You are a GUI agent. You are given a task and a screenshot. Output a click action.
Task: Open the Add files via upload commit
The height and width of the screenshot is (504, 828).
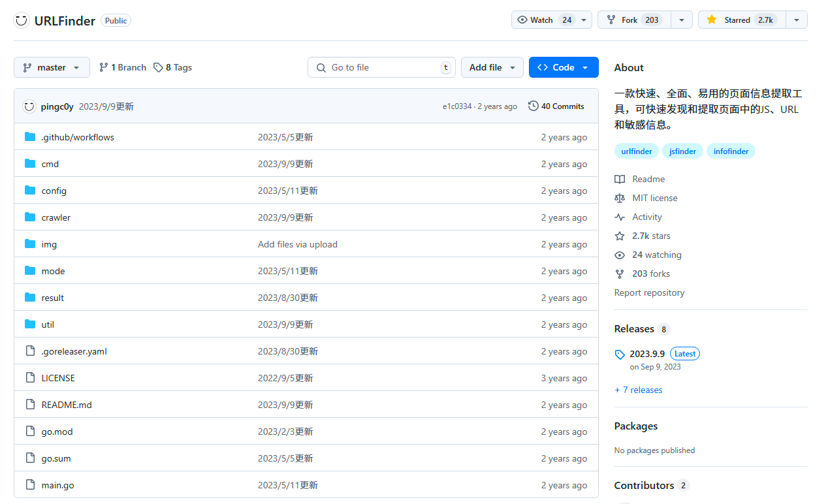[x=298, y=244]
